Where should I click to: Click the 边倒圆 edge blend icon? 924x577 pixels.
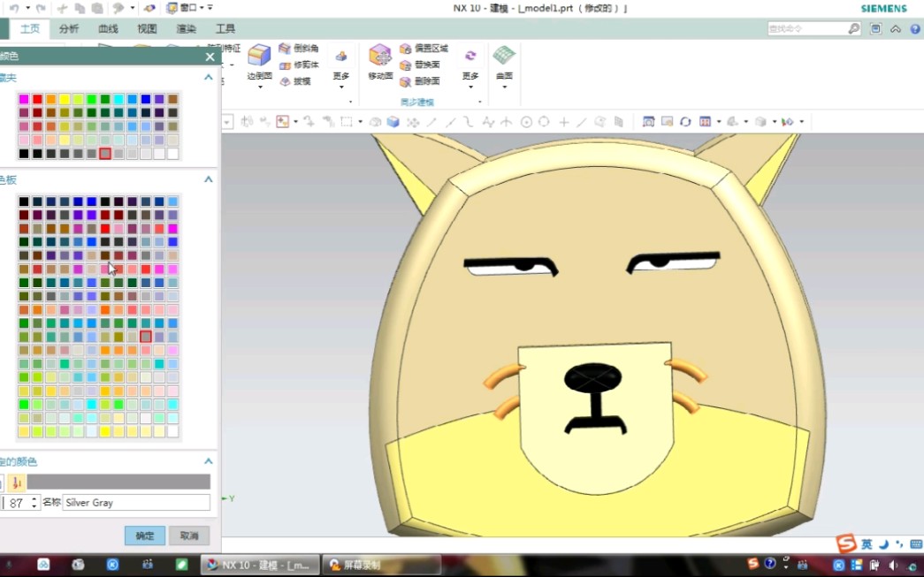(259, 56)
